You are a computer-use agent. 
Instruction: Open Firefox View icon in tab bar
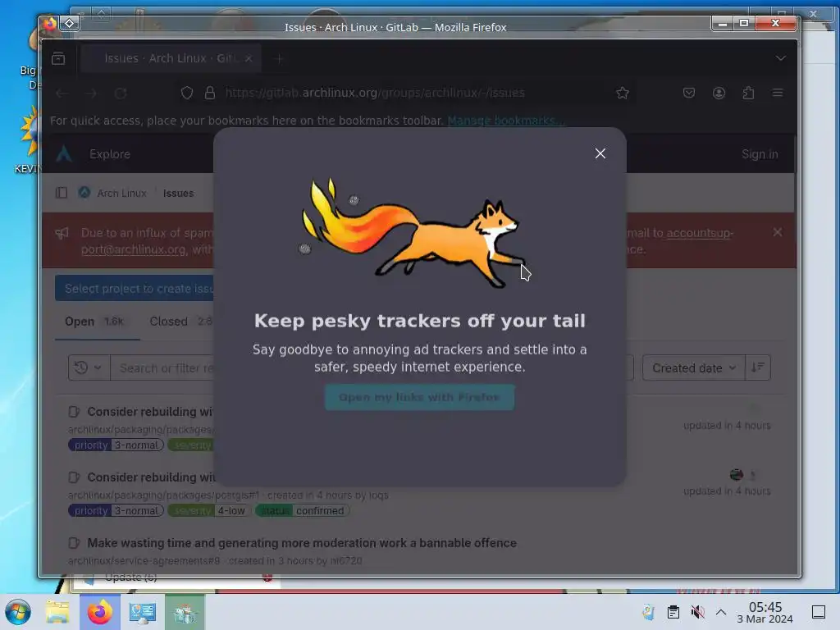coord(58,58)
